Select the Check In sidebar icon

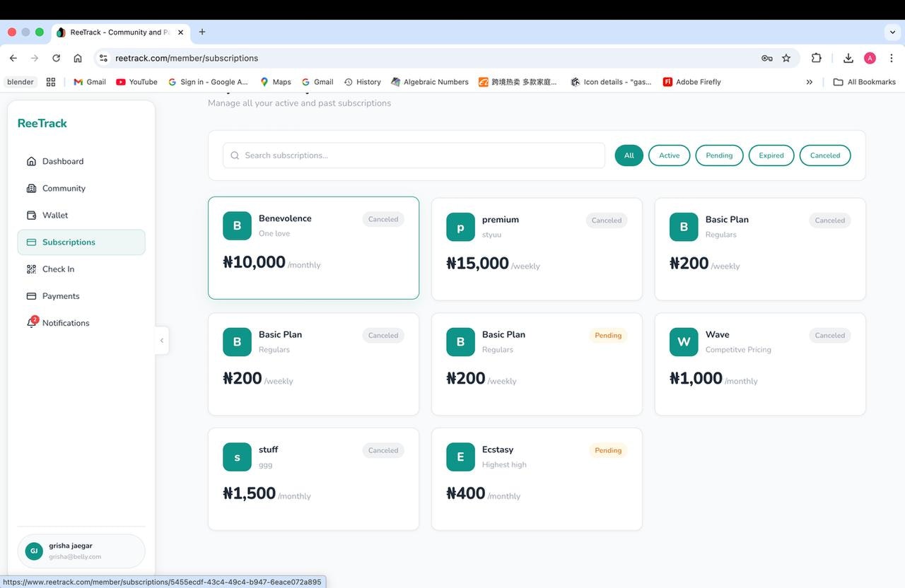coord(31,269)
